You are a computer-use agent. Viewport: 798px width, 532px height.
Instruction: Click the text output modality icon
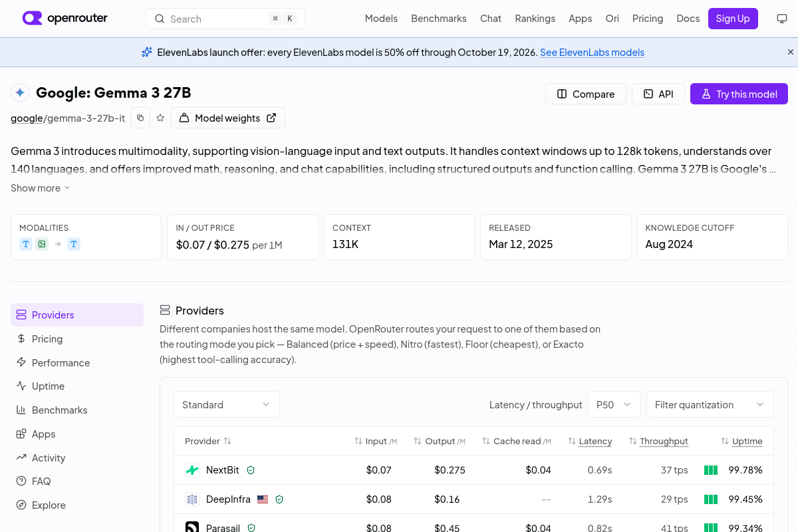pos(74,244)
